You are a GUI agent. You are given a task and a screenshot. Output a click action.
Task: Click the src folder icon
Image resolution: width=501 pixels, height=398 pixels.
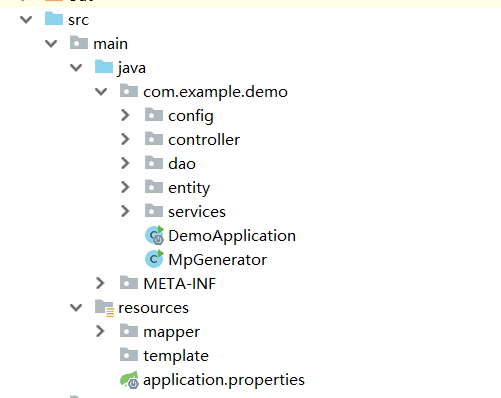click(x=54, y=19)
